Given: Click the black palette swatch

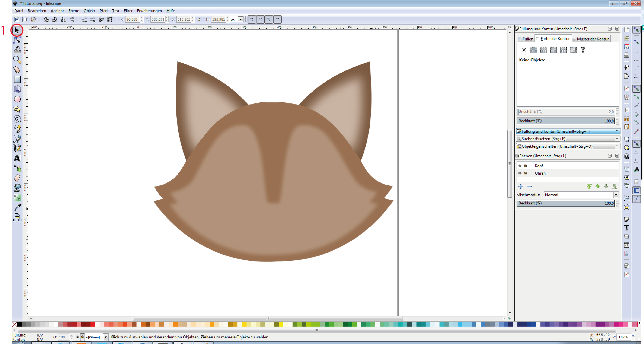Looking at the screenshot, I should pyautogui.click(x=19, y=324).
